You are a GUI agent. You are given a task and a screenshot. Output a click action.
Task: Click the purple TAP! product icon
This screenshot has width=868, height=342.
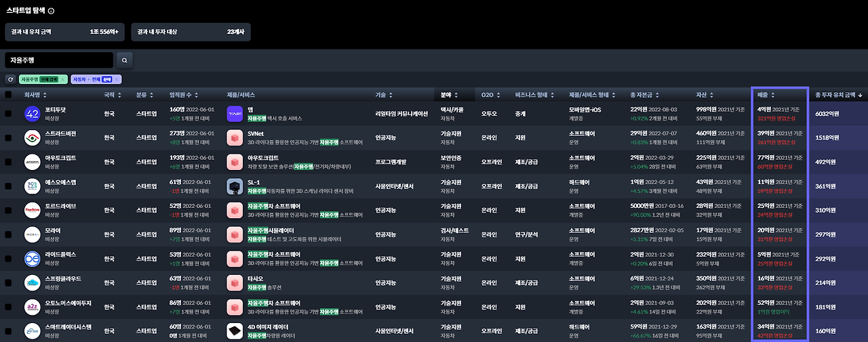pos(235,114)
